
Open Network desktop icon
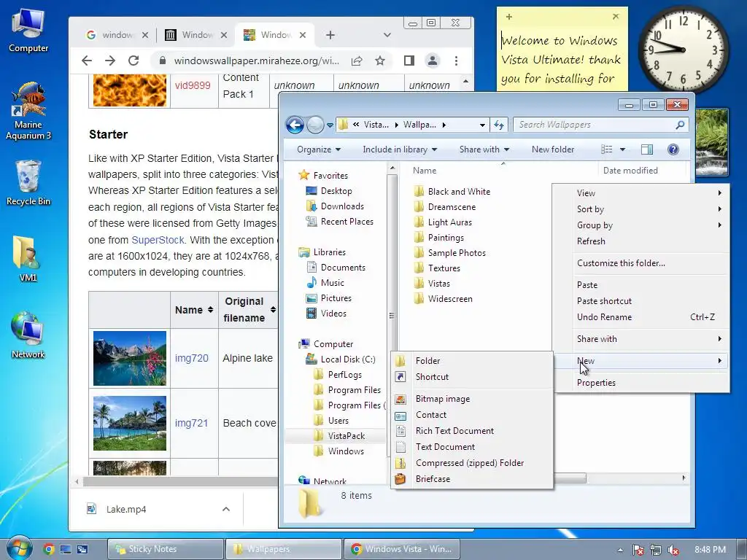(x=28, y=335)
